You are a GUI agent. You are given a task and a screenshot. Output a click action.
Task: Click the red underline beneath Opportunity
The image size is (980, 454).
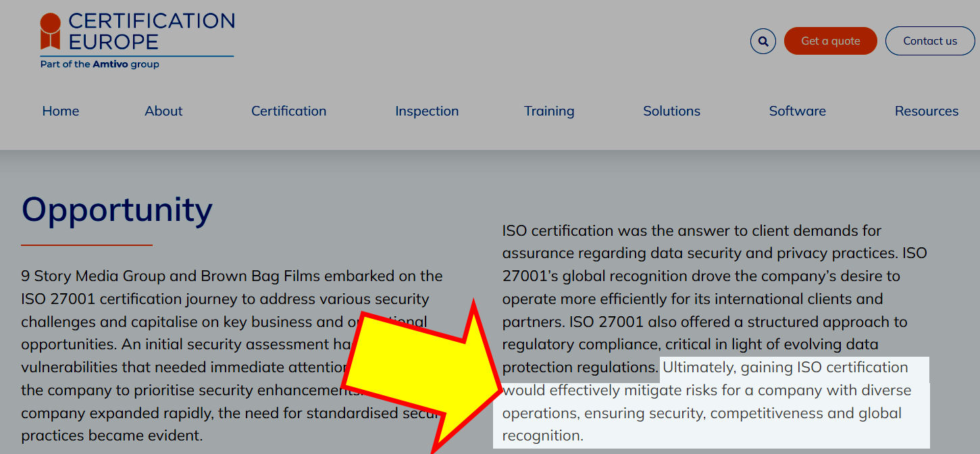86,245
